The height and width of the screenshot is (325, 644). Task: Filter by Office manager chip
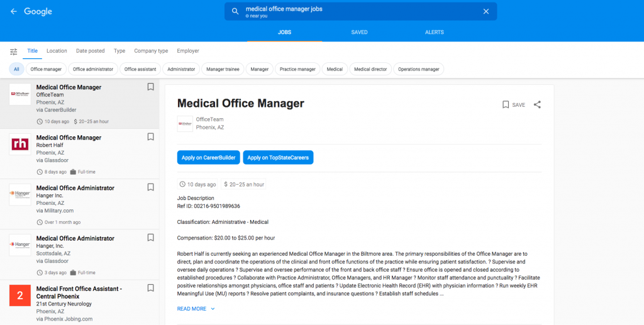tap(46, 69)
